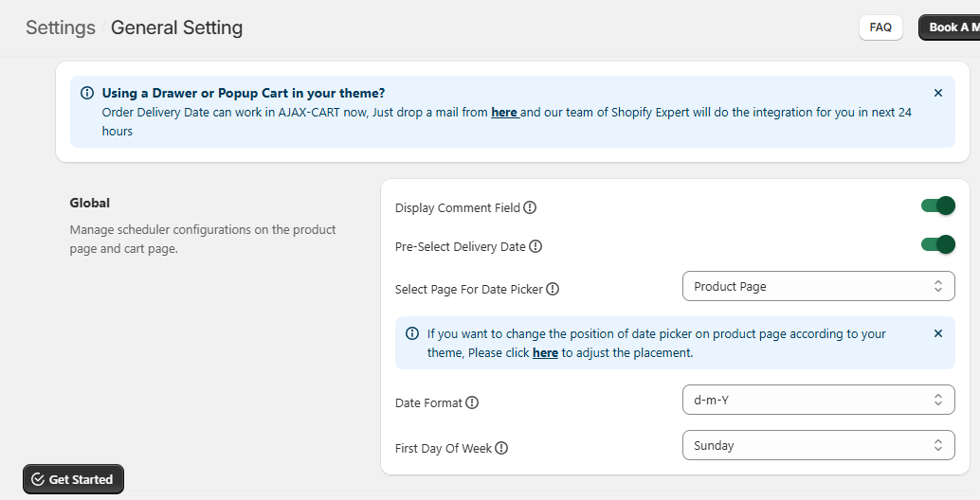The width and height of the screenshot is (980, 500).
Task: Open the Sunday first day dropdown
Action: 818,445
